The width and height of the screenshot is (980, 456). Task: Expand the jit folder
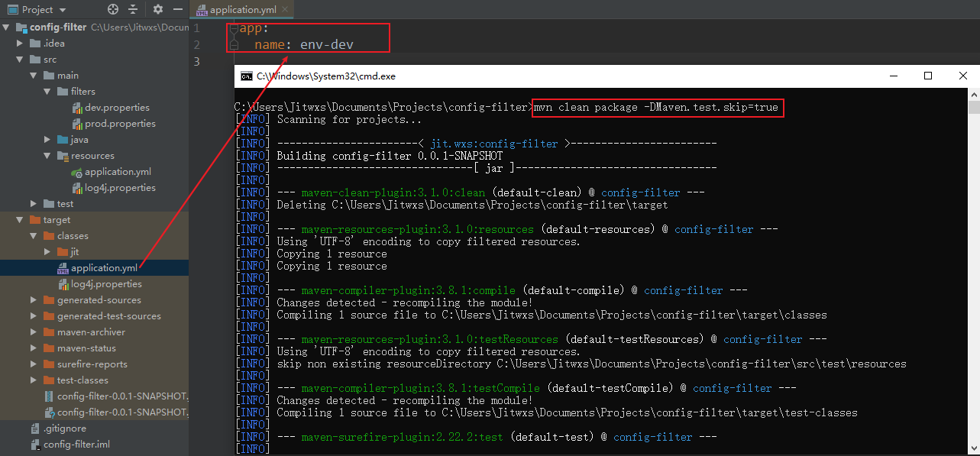(x=47, y=252)
